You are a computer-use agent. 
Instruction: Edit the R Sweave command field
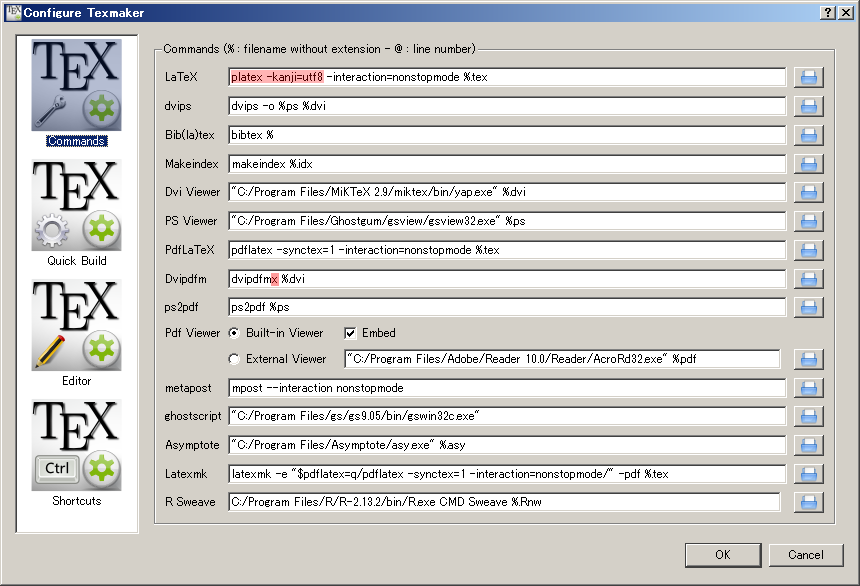pos(504,502)
